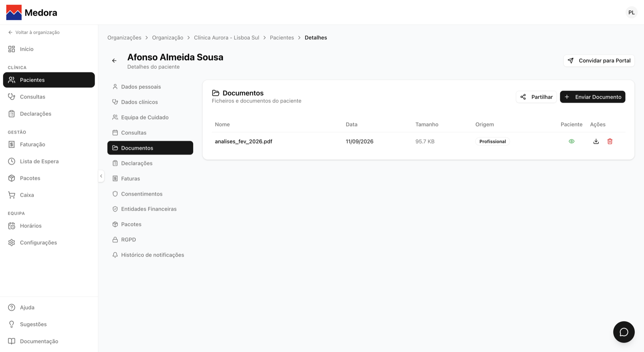Open Clínica Aurora - Lisboa Sul breadcrumb

tap(227, 38)
